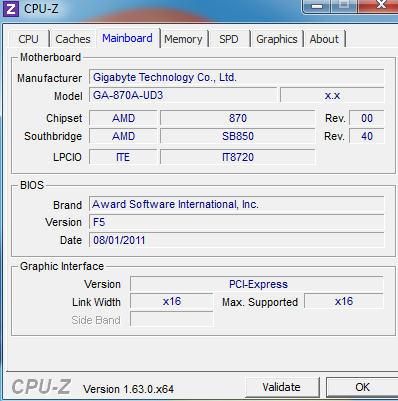Minimize the CPU-Z window
This screenshot has height=401, width=398.
pos(317,5)
